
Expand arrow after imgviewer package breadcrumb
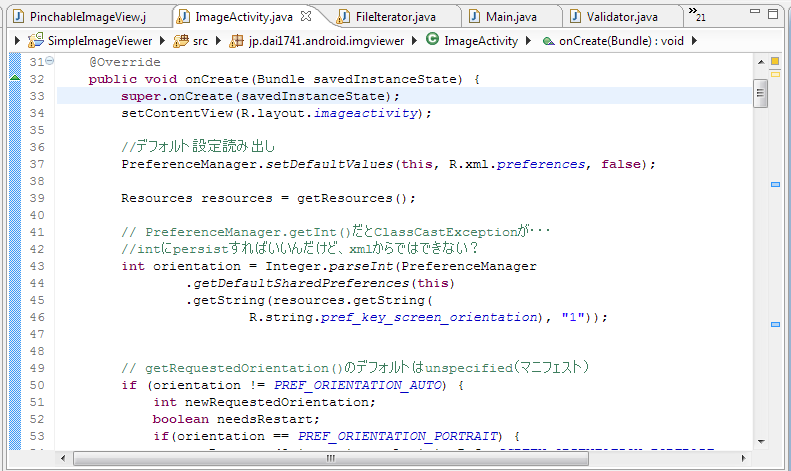pos(414,40)
